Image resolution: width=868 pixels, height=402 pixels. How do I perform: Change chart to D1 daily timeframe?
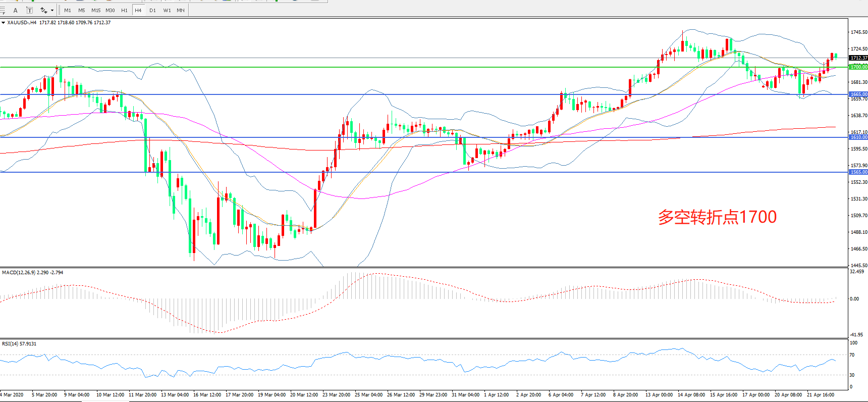[152, 10]
